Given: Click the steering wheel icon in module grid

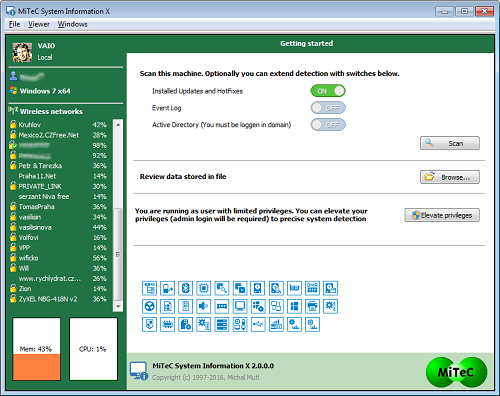Looking at the screenshot, I should 149,306.
